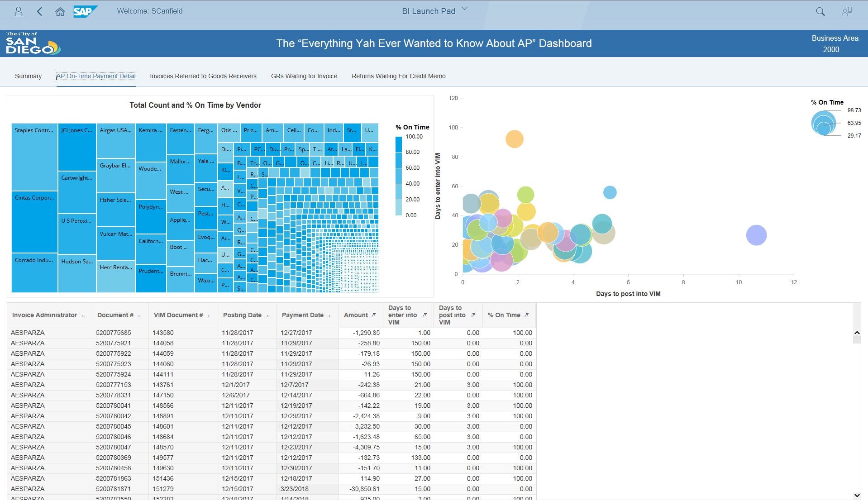Click the table scrollbar down arrow
The height and width of the screenshot is (501, 868).
tap(857, 496)
